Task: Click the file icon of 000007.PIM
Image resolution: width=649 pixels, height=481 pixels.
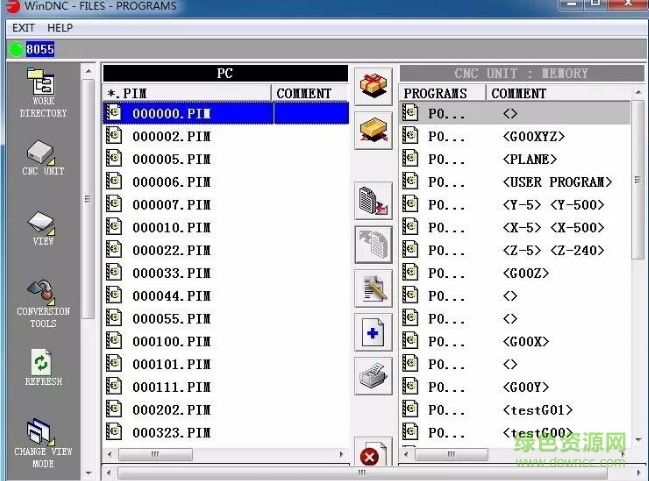Action: [114, 204]
